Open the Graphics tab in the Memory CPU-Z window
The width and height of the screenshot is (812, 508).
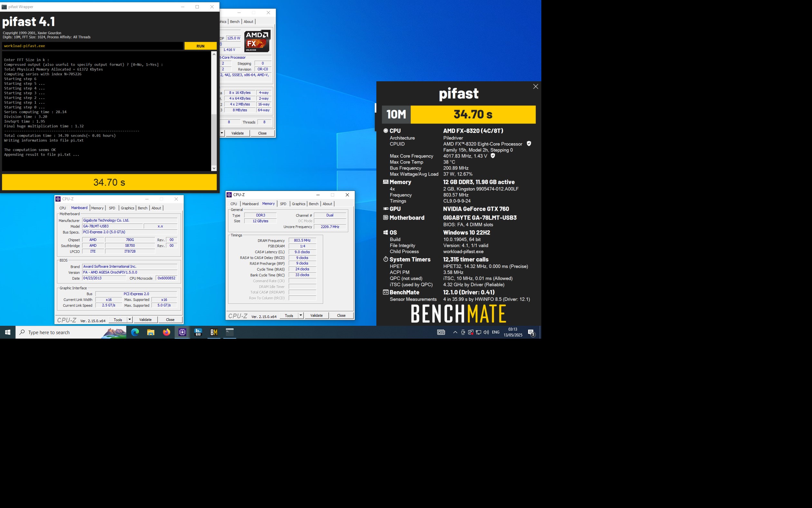click(299, 204)
